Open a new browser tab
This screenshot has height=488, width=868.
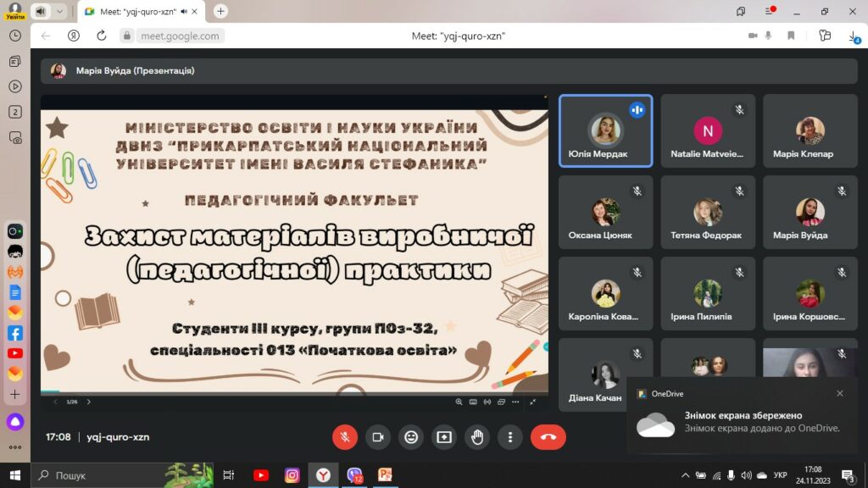(221, 11)
